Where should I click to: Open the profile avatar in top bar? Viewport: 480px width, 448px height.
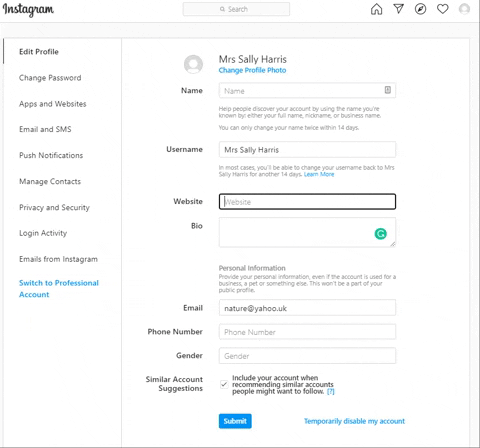[x=464, y=9]
